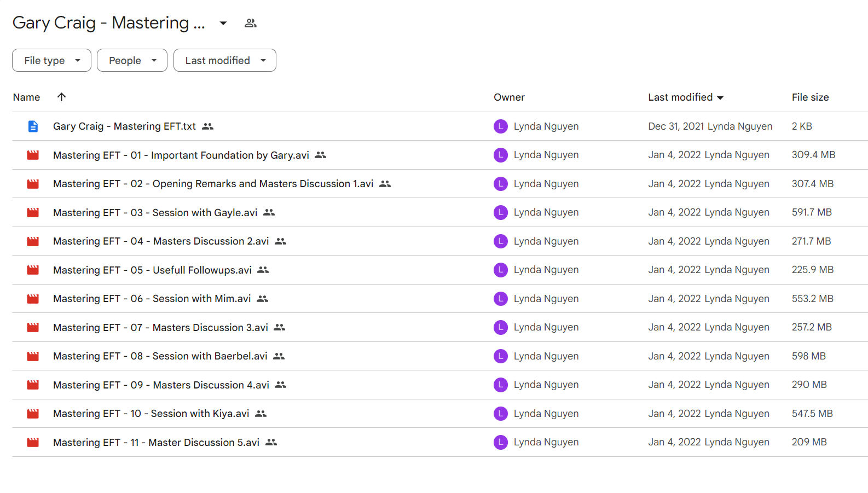Click the shared folder people icon by title

pos(251,23)
